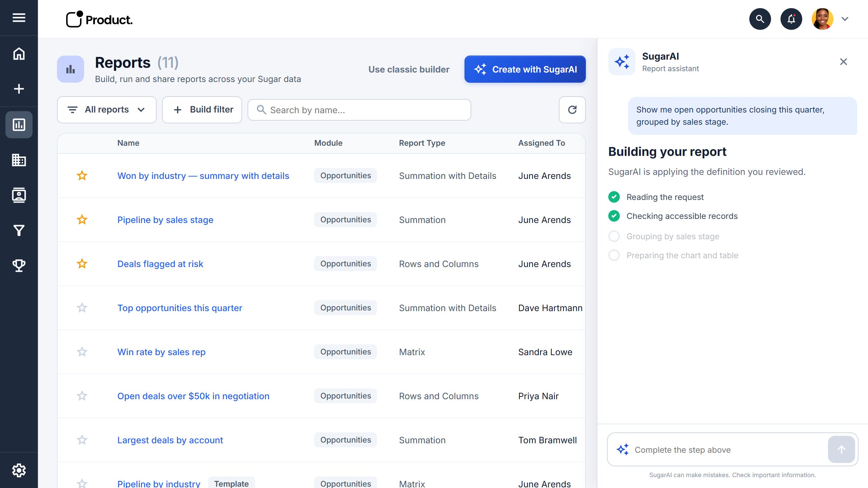Expand the user profile chevron
The image size is (868, 488).
(845, 19)
